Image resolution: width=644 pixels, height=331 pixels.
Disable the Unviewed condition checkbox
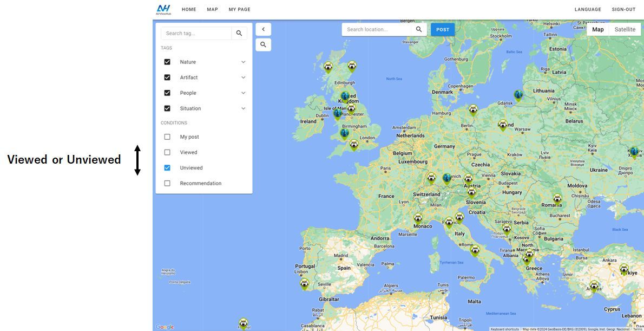click(x=167, y=168)
